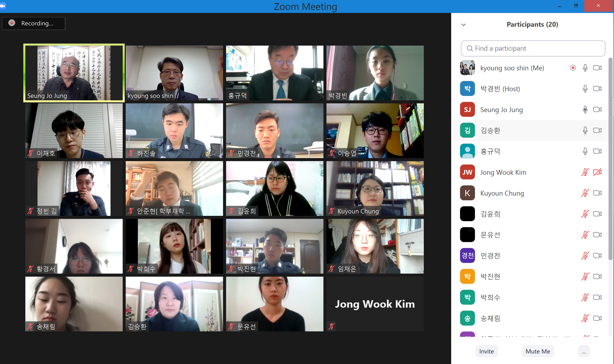Click the Find a participant search field
Viewport: 614px width, 364px height.
pos(533,48)
